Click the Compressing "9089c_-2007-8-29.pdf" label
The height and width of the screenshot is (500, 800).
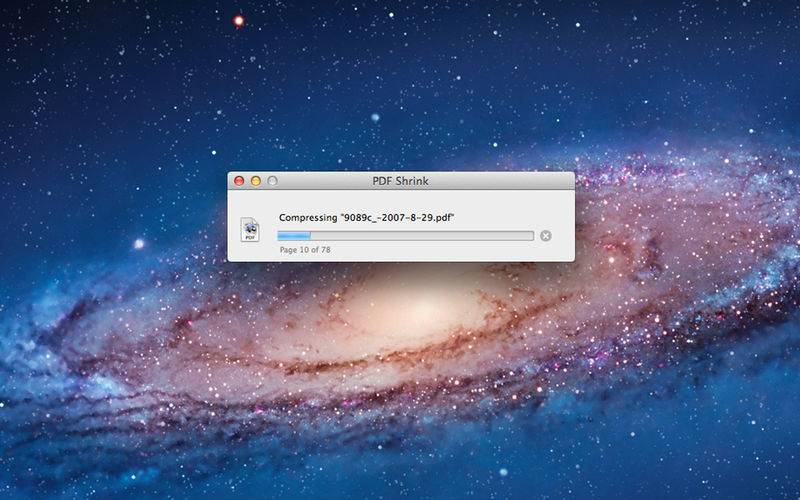tap(366, 217)
